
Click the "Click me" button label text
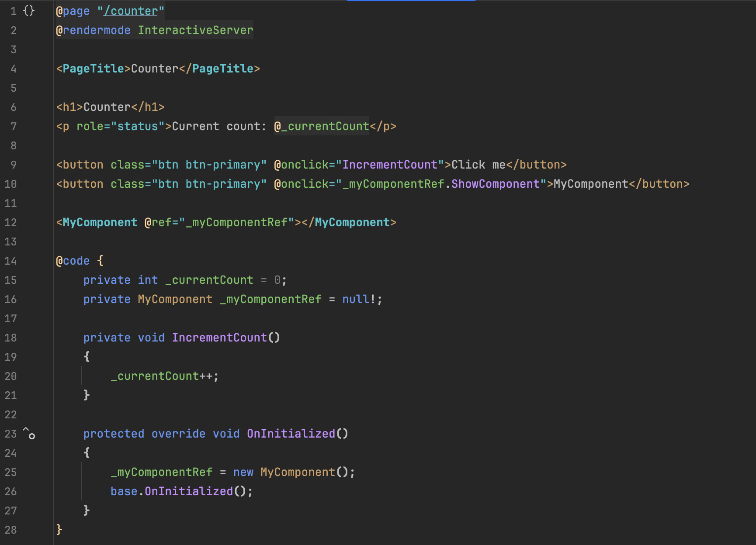[x=478, y=165]
